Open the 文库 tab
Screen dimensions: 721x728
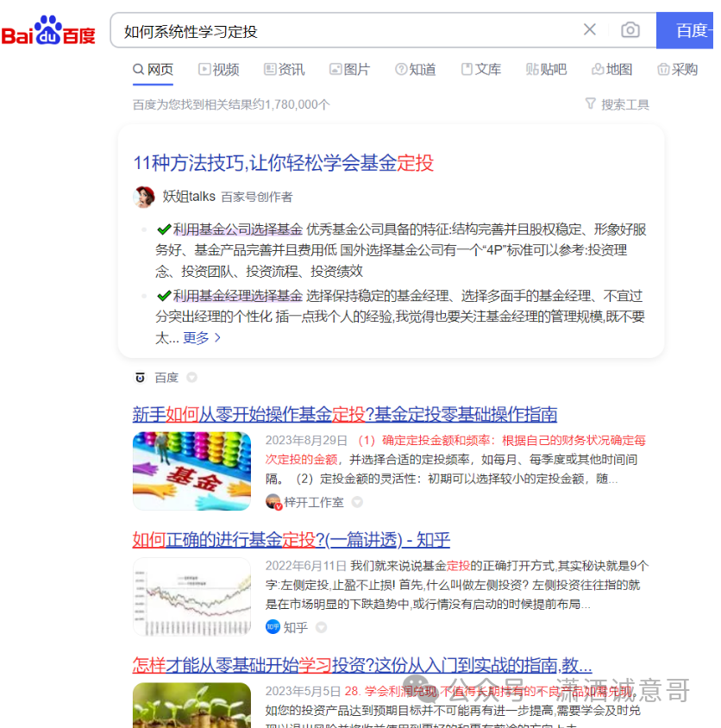point(481,70)
